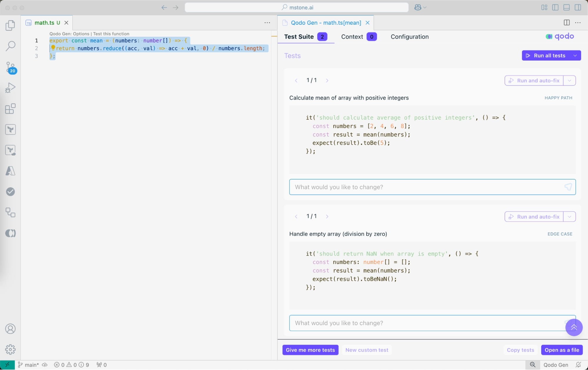Open the Manage settings gear
The width and height of the screenshot is (588, 370).
10,349
